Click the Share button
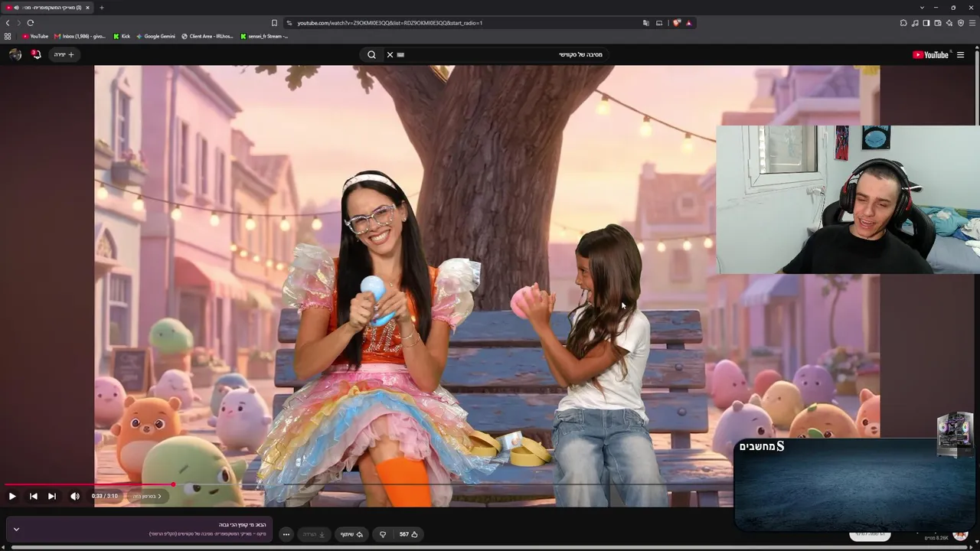 click(x=351, y=534)
